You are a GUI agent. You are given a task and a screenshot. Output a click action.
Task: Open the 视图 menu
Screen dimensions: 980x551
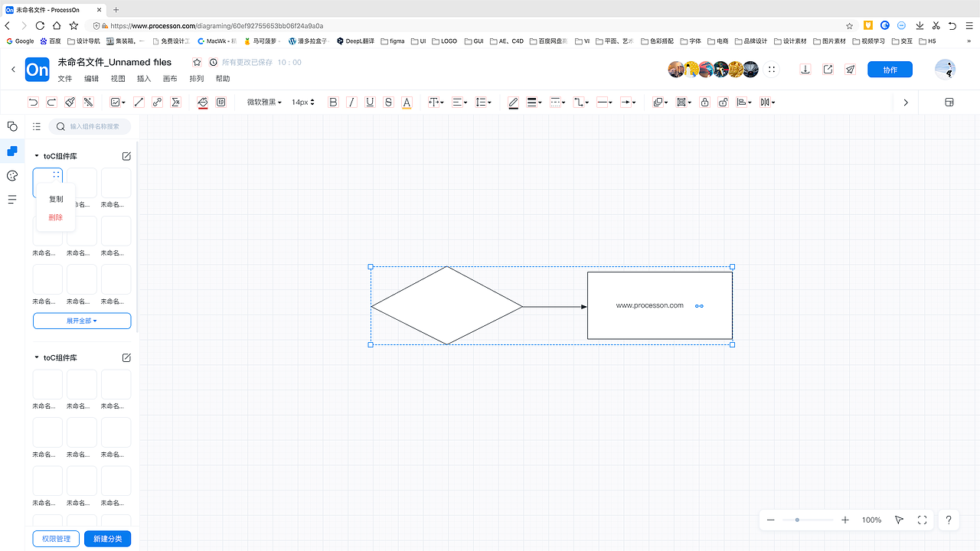point(118,79)
